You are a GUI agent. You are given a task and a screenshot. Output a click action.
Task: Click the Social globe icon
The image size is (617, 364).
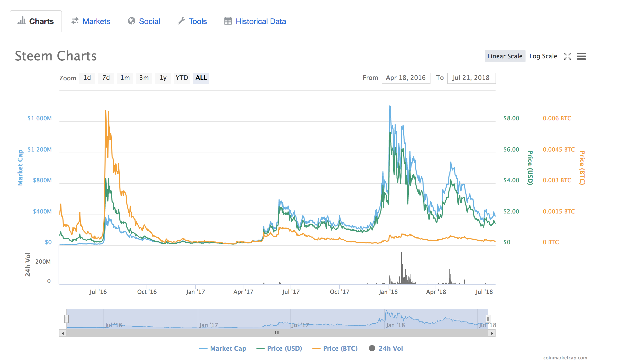[131, 21]
